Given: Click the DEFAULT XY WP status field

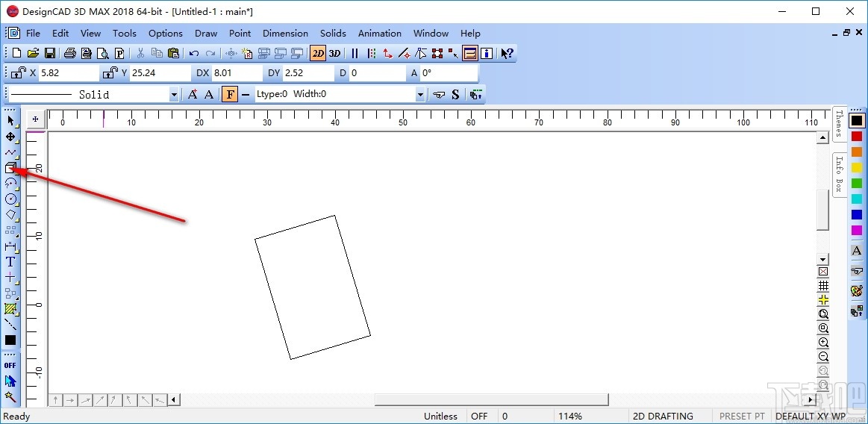Looking at the screenshot, I should coord(811,417).
